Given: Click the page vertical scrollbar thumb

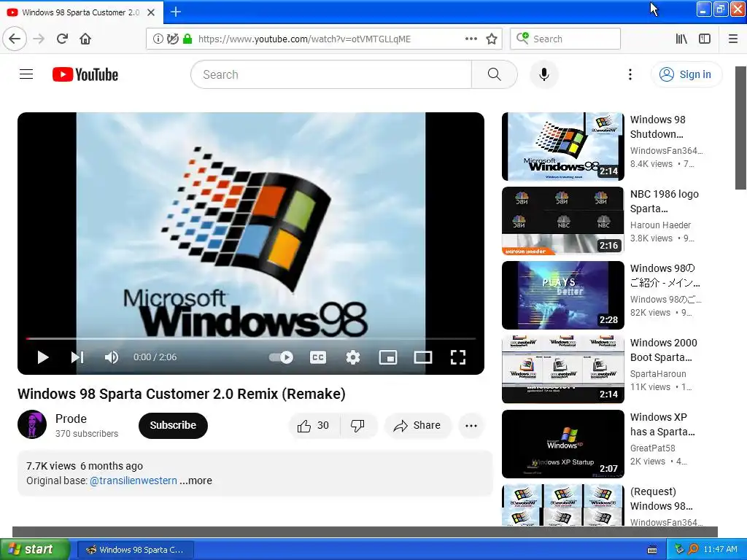Looking at the screenshot, I should pyautogui.click(x=741, y=128).
